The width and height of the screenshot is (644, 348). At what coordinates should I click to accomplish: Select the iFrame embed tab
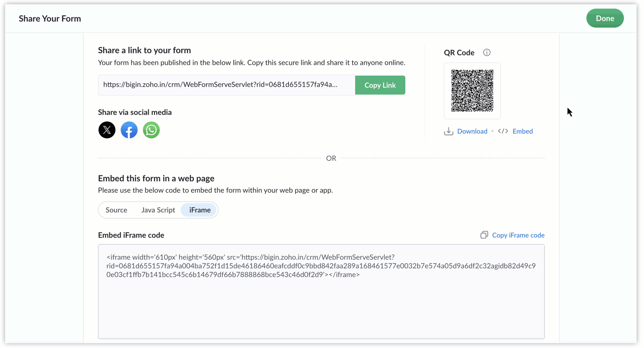tap(200, 210)
